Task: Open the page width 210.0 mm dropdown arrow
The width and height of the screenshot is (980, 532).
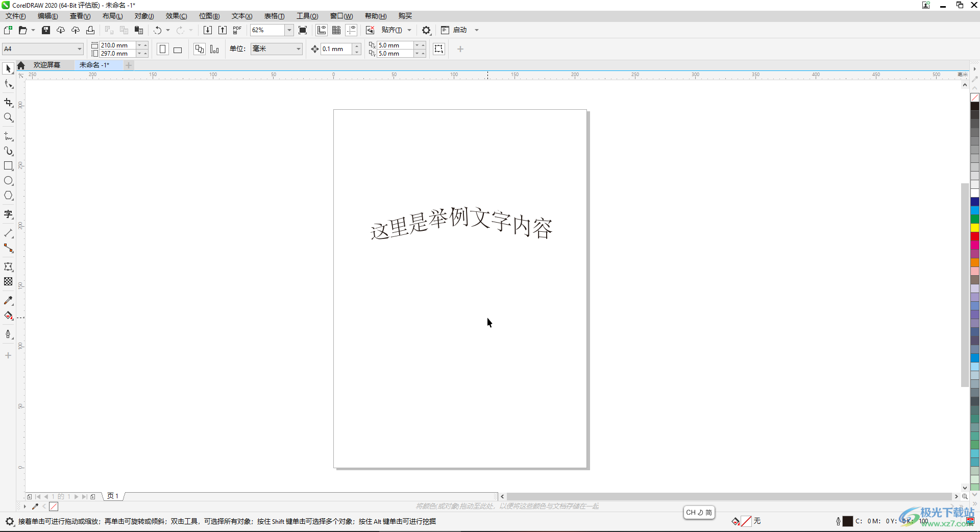Action: 139,45
